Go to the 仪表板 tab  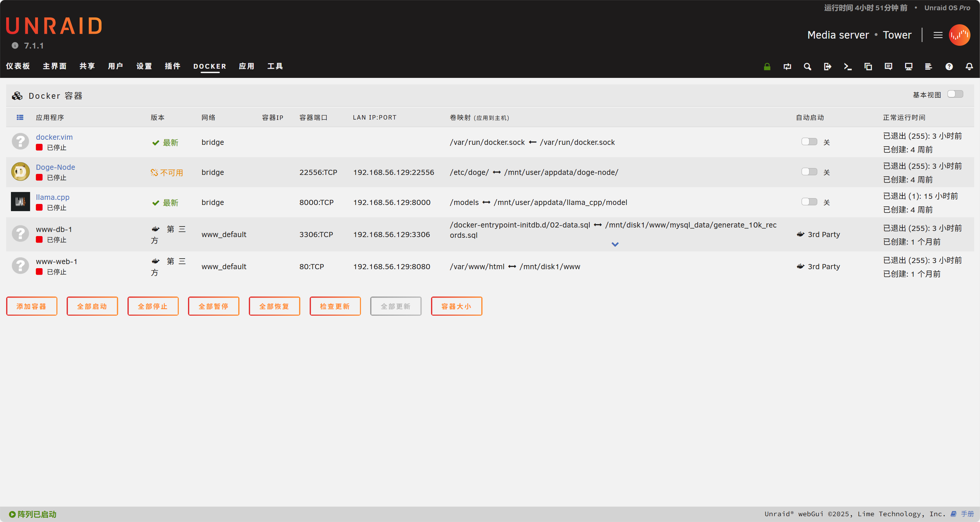18,66
